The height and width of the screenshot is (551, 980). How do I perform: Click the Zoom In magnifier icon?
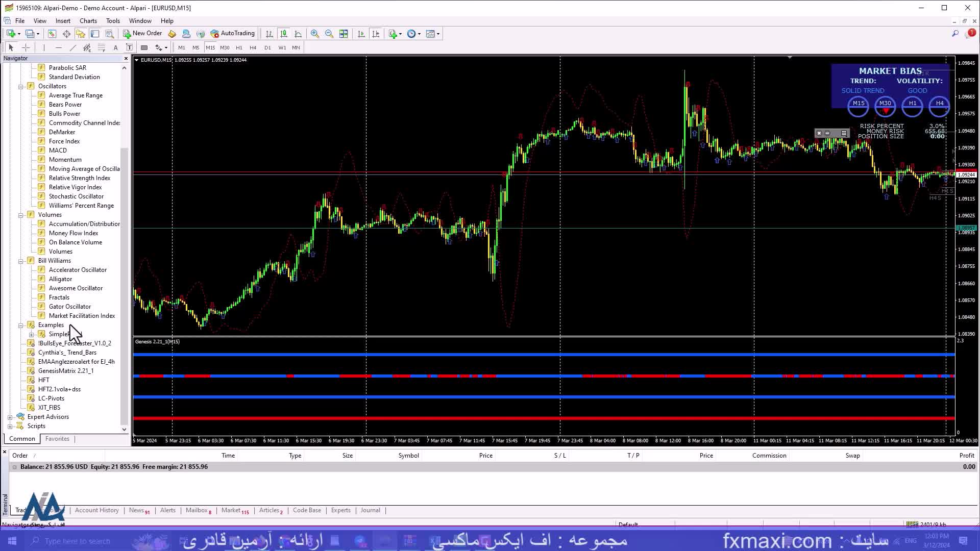315,34
